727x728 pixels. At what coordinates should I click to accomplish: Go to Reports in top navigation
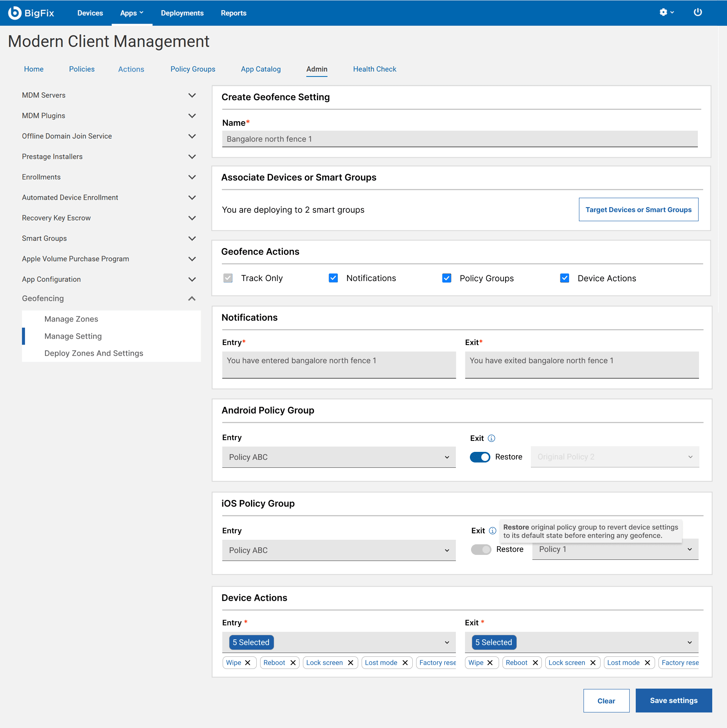(234, 13)
